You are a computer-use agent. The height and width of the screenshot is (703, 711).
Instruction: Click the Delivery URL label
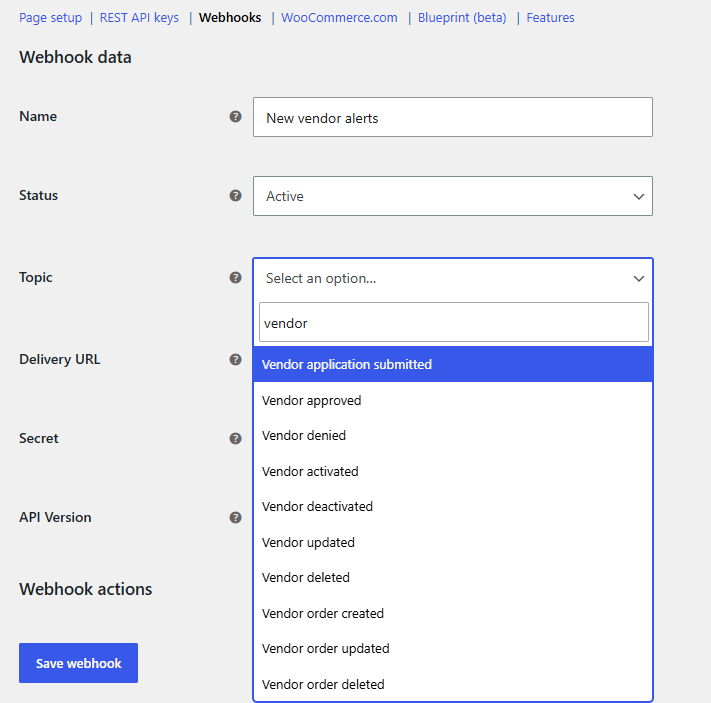pos(59,359)
